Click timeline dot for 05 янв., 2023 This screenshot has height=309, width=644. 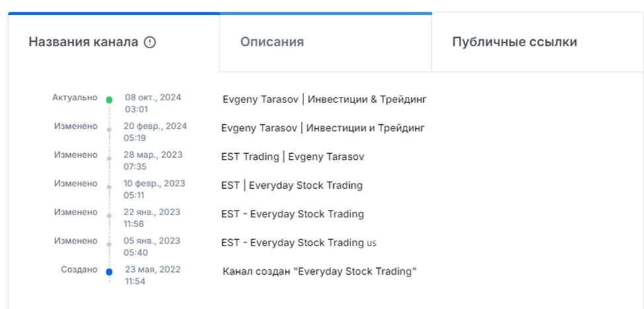109,243
